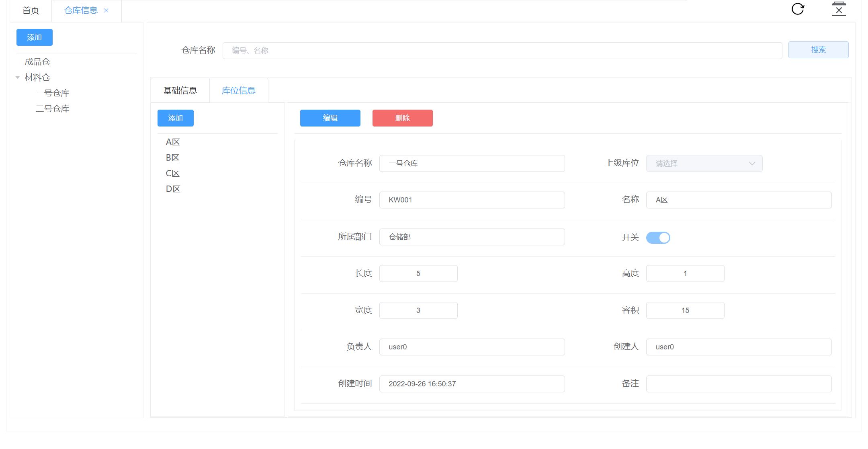Click the close-all-tabs icon at top right
Viewport: 868px width, 449px height.
pyautogui.click(x=839, y=9)
